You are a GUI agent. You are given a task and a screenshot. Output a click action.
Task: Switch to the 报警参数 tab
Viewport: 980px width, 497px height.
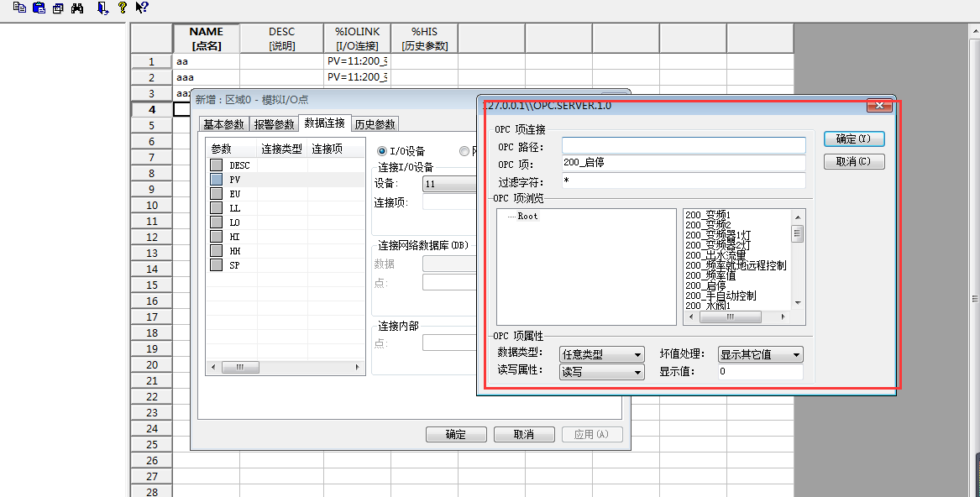274,124
